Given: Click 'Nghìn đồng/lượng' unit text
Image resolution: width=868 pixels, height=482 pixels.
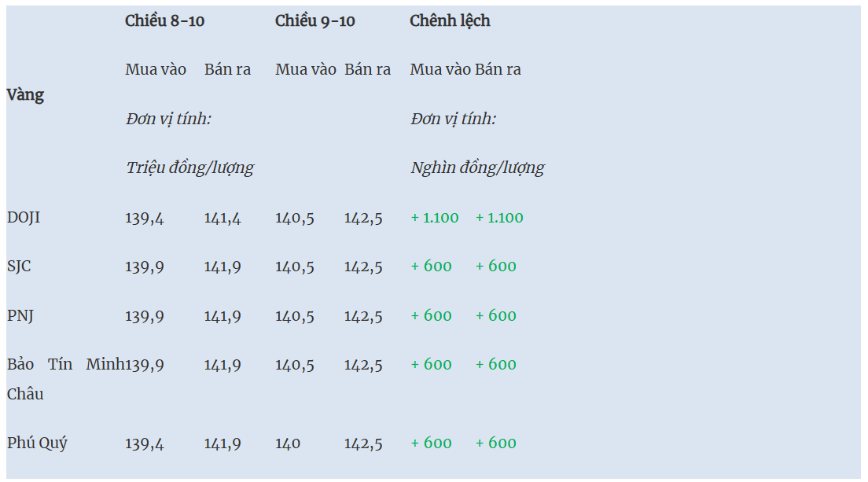Looking at the screenshot, I should pyautogui.click(x=477, y=167).
